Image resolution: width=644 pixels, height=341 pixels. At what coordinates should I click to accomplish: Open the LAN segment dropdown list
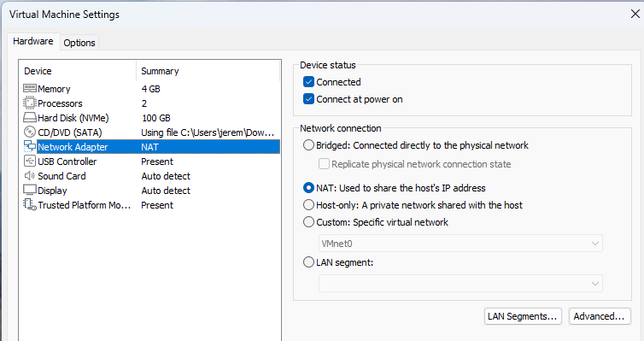(x=460, y=284)
